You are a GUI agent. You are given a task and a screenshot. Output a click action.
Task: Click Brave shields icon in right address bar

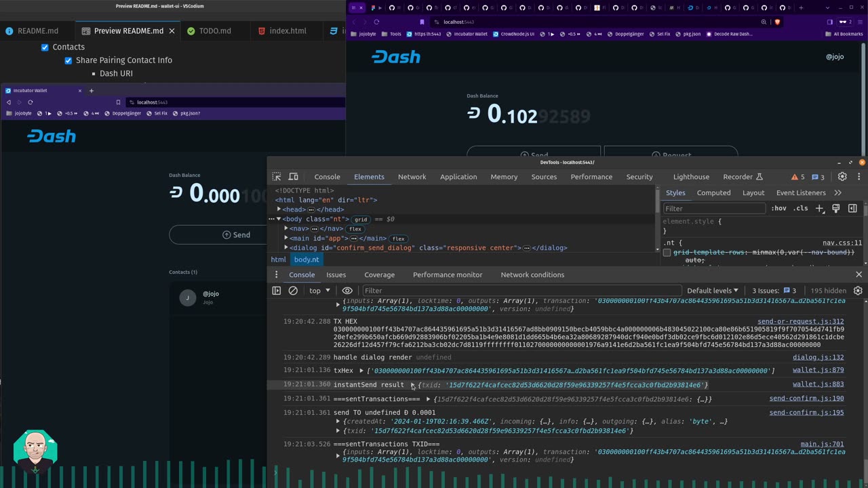click(777, 22)
